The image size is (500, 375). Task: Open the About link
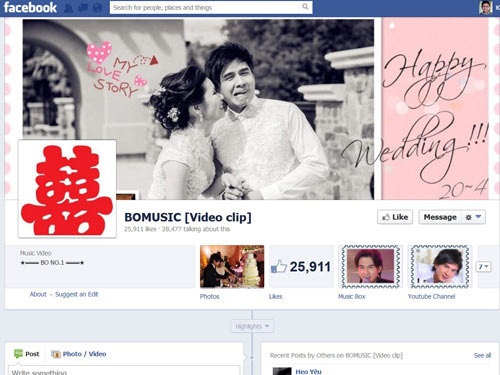38,294
